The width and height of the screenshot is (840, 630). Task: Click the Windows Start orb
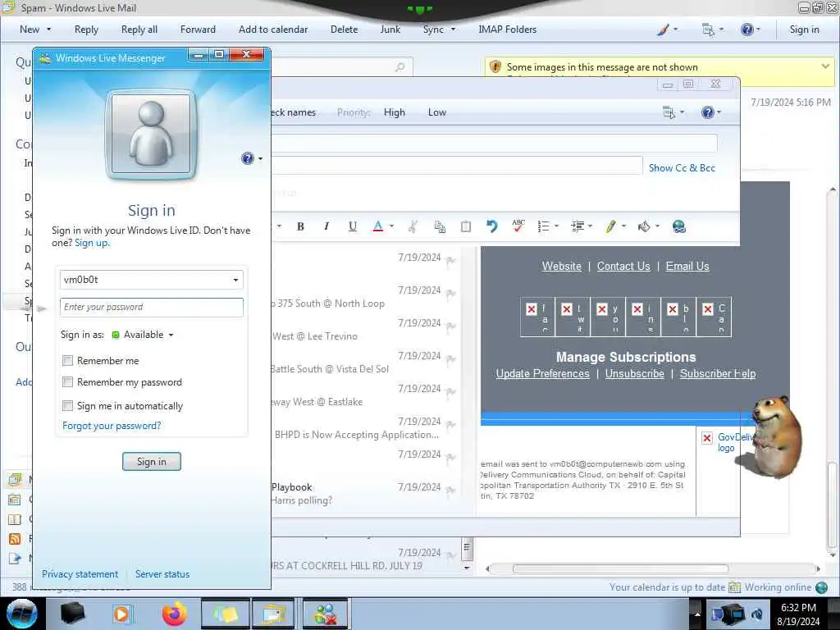(22, 614)
